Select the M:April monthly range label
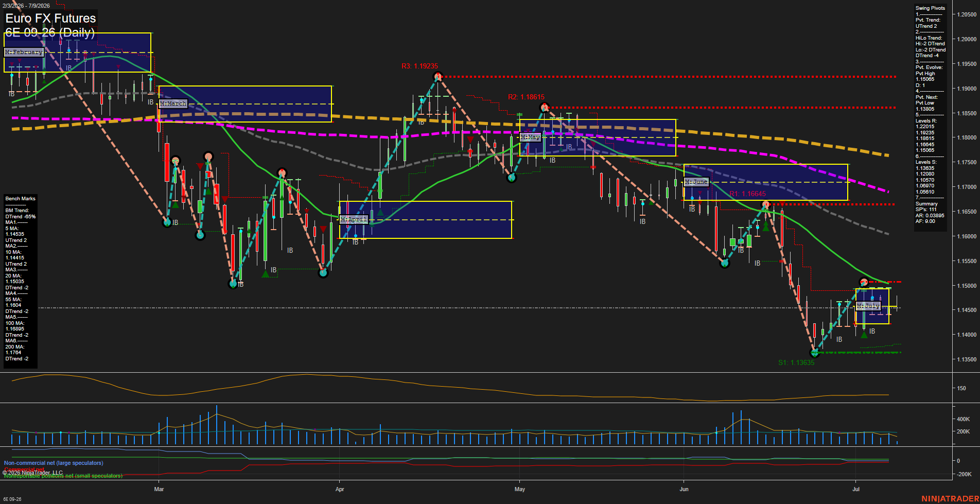This screenshot has width=980, height=504. click(354, 219)
